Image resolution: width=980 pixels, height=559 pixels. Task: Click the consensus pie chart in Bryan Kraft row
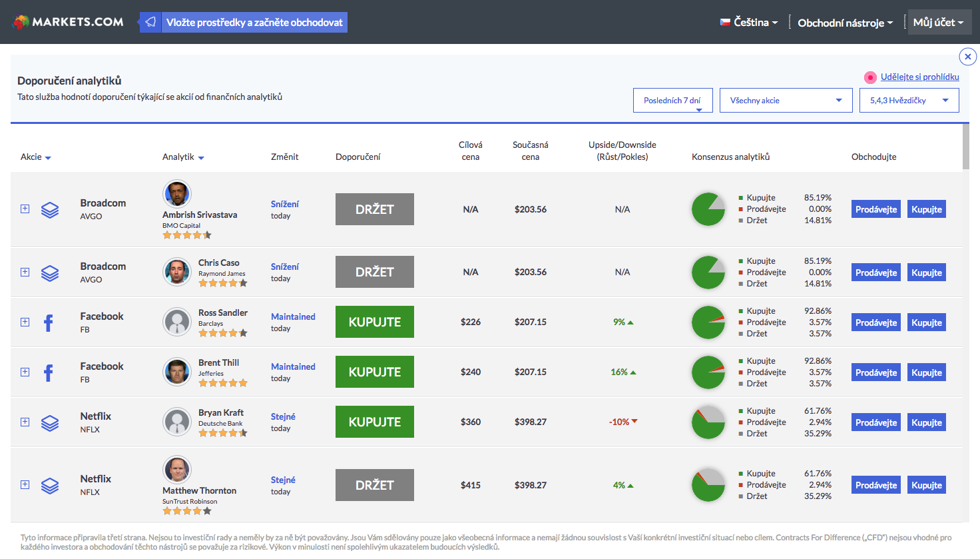click(708, 422)
